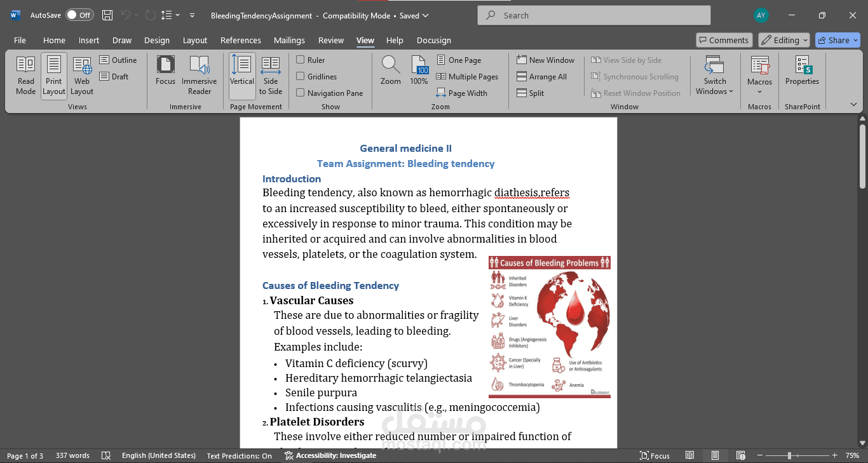Collapse the ribbon with the chevron
The height and width of the screenshot is (463, 868).
853,105
